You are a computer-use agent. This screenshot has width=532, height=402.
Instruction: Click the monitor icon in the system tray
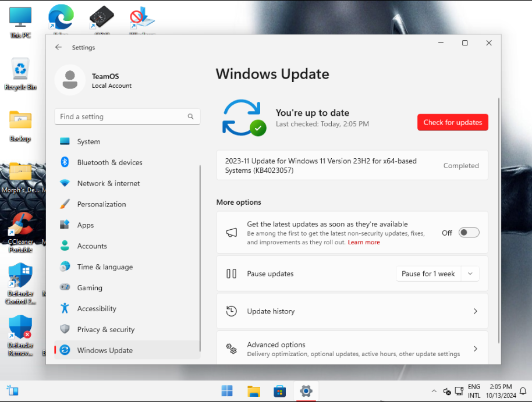tap(459, 391)
